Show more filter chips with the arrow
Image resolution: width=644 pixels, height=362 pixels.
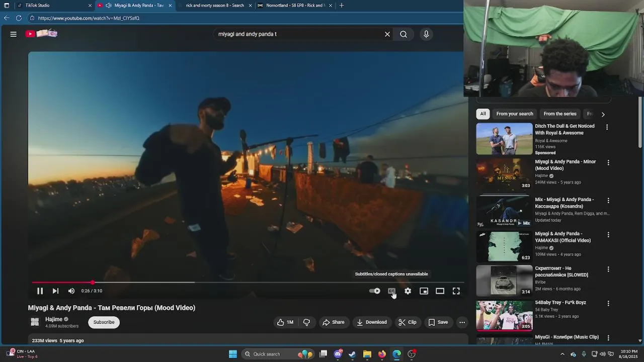(x=603, y=114)
